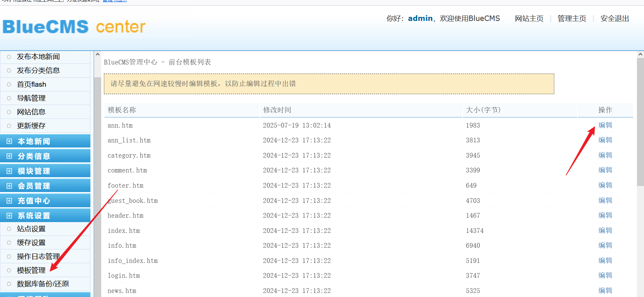
Task: Open the 充值中心 menu header
Action: point(45,200)
